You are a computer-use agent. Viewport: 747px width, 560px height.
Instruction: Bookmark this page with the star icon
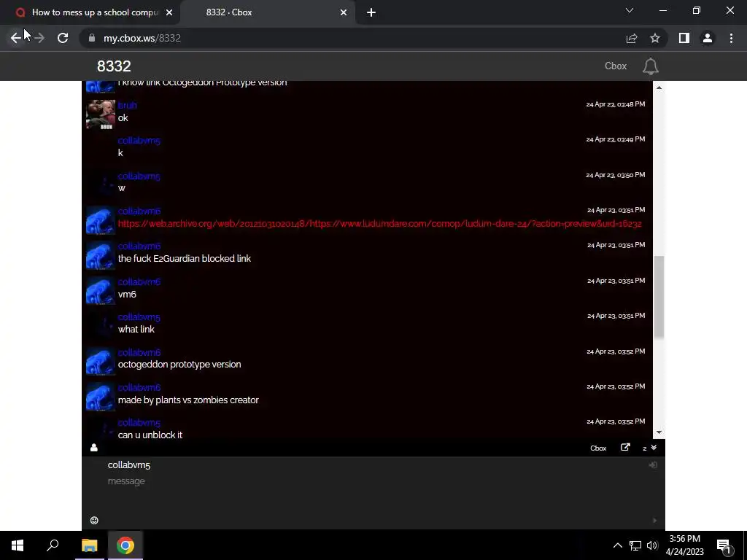(655, 38)
